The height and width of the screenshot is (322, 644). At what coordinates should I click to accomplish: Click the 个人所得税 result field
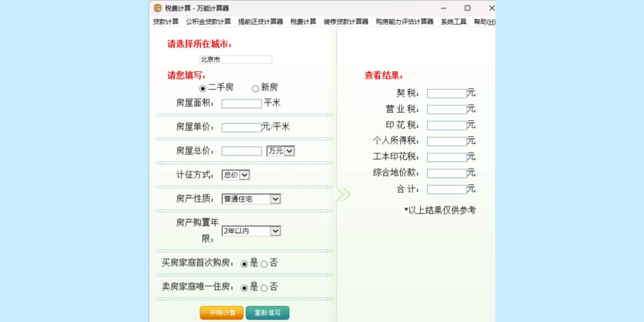coord(447,142)
